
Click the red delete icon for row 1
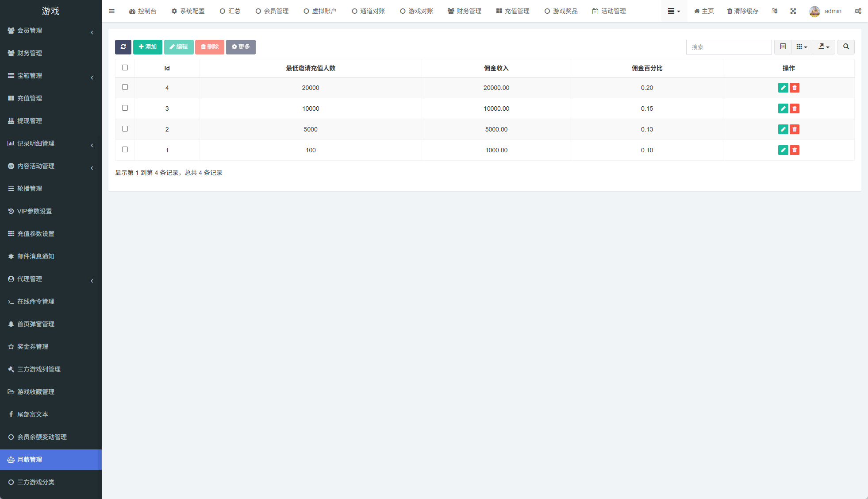(x=795, y=150)
